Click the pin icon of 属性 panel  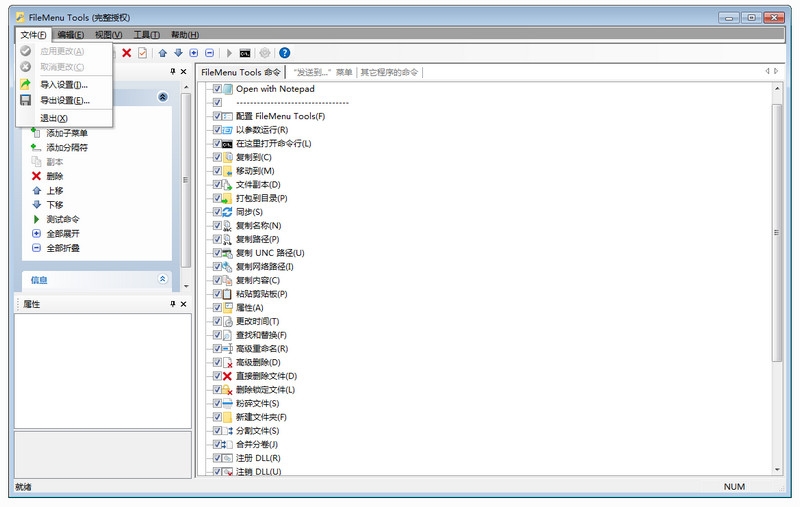[x=173, y=304]
